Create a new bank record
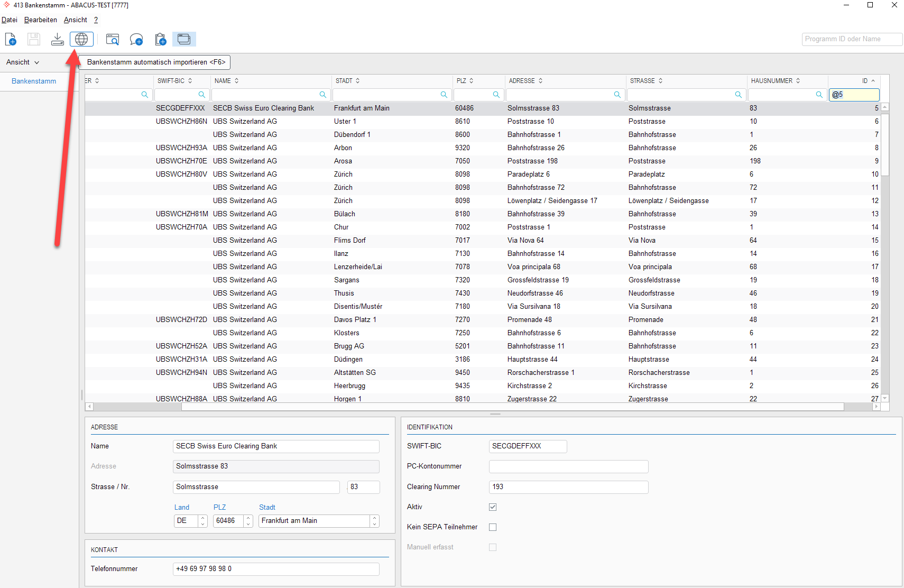Screen dimensions: 904x588 [11, 39]
